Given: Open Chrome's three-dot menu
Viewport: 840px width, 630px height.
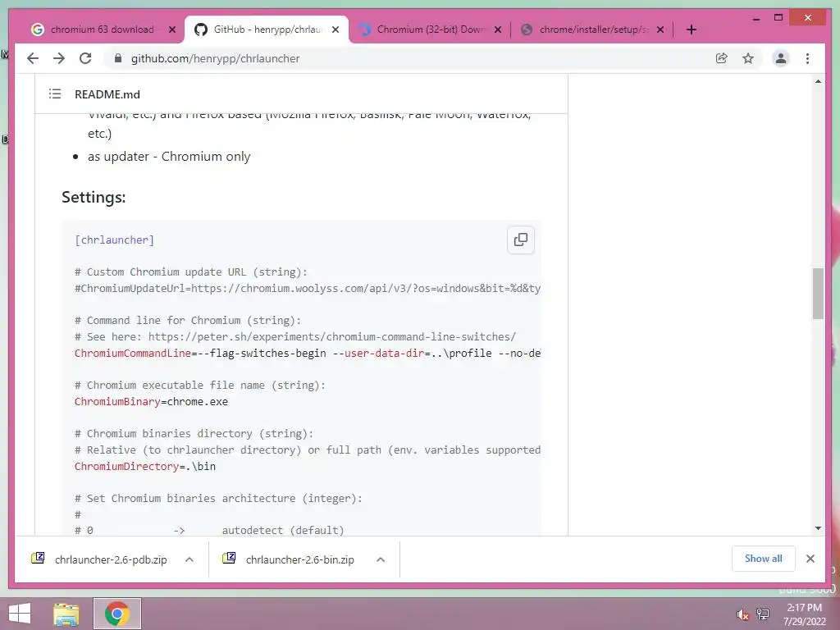Looking at the screenshot, I should coord(807,58).
